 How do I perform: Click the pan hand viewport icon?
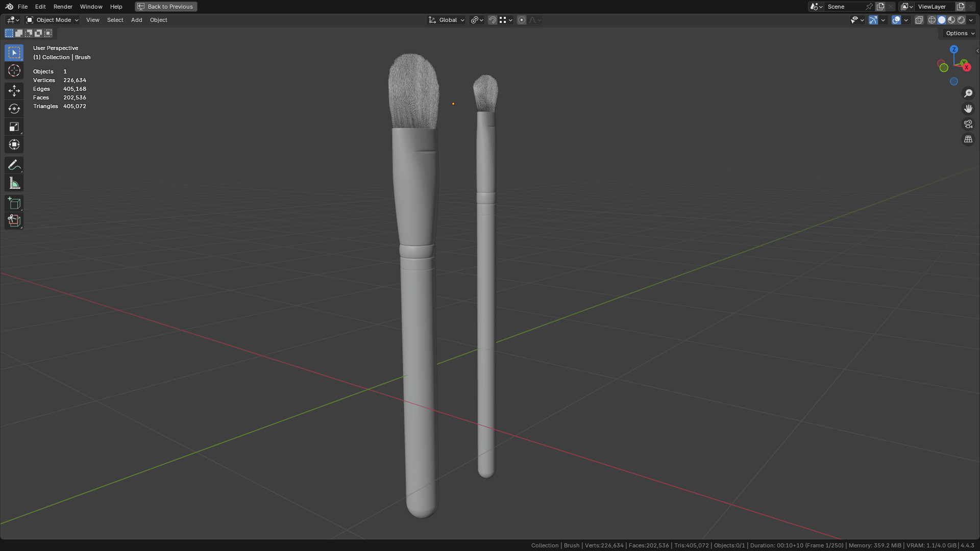(x=968, y=109)
